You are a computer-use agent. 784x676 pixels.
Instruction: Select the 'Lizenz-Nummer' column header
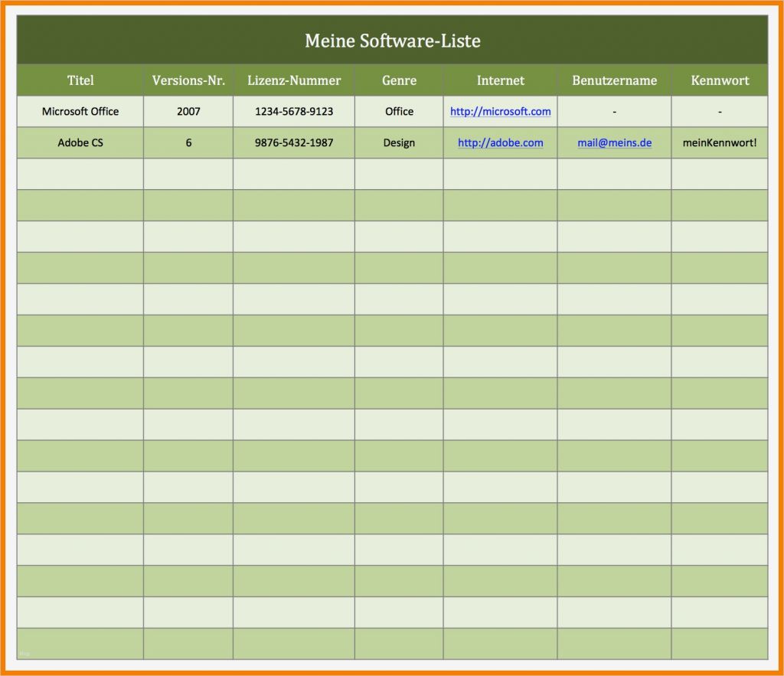click(x=293, y=80)
